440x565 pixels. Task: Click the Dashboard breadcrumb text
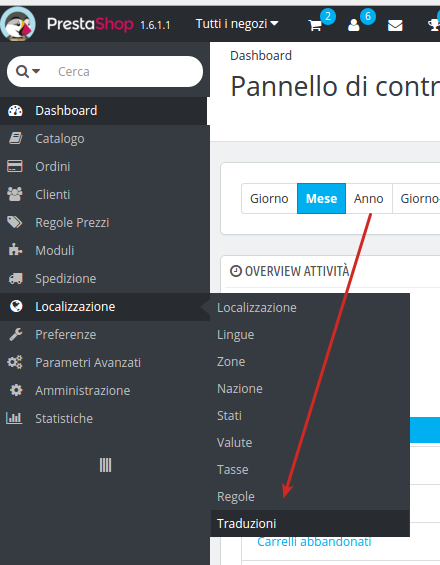261,55
